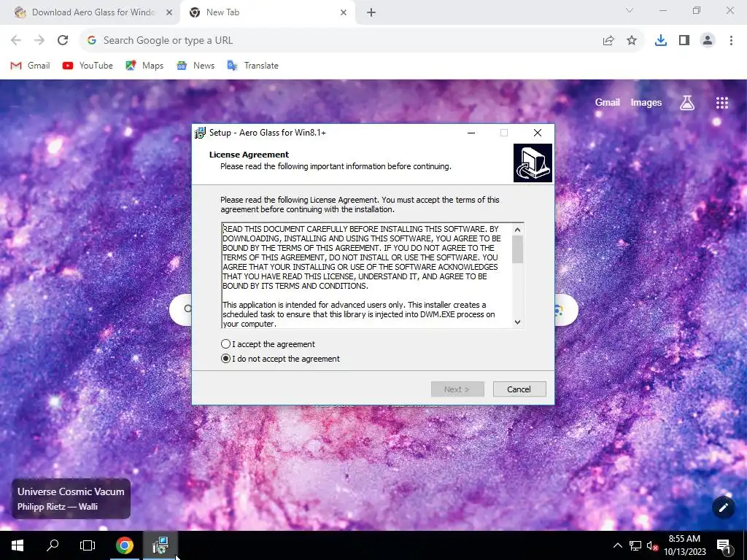Open Chrome tab search chevron
The image size is (747, 560).
pos(630,10)
